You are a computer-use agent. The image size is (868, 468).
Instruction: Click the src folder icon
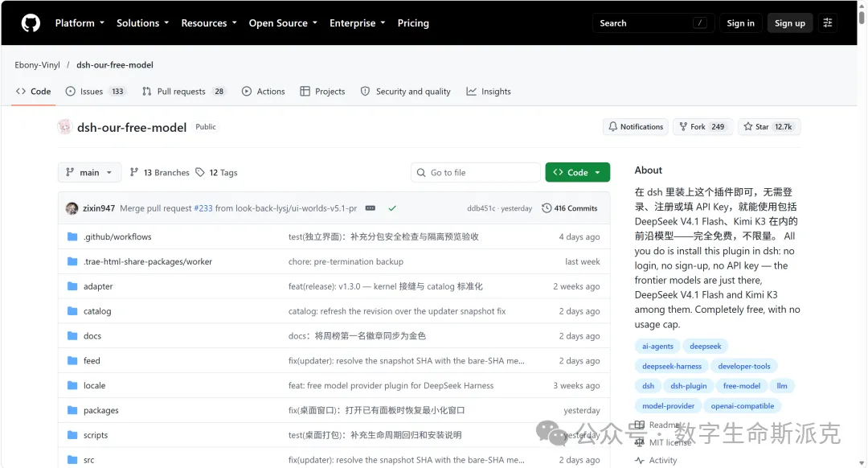72,460
